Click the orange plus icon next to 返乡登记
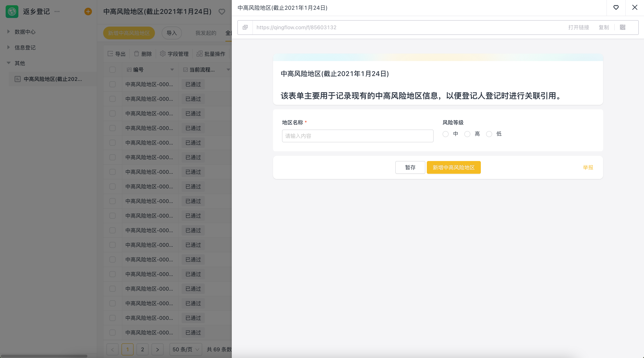 pyautogui.click(x=88, y=11)
